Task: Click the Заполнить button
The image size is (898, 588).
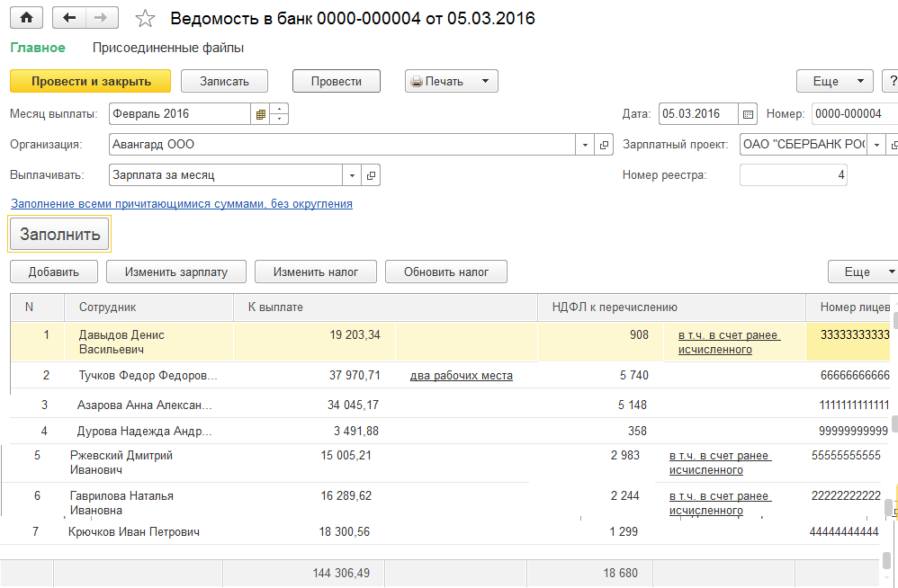Action: point(59,234)
